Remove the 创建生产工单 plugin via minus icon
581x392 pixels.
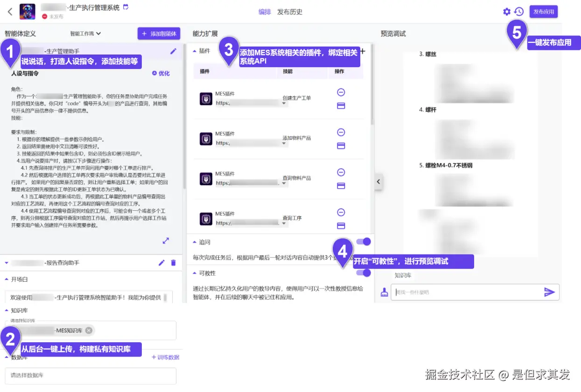tap(341, 92)
